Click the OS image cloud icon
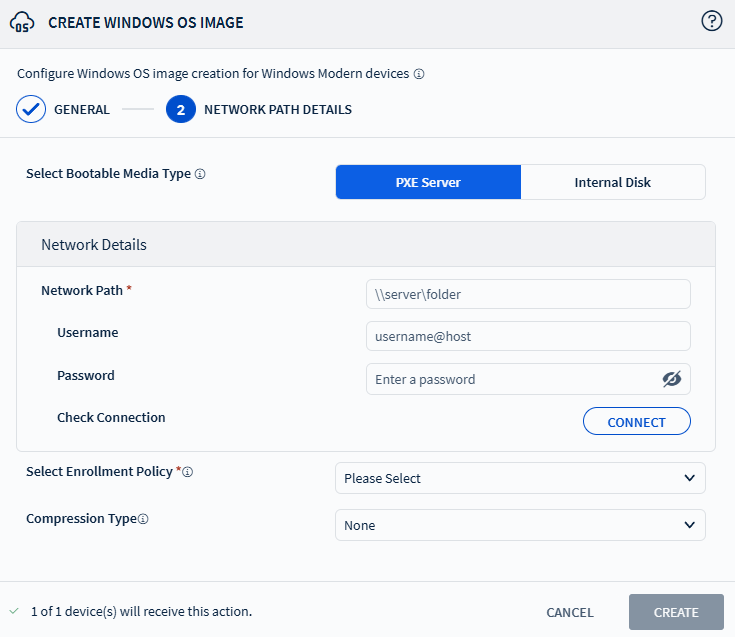The width and height of the screenshot is (735, 637). tap(22, 22)
